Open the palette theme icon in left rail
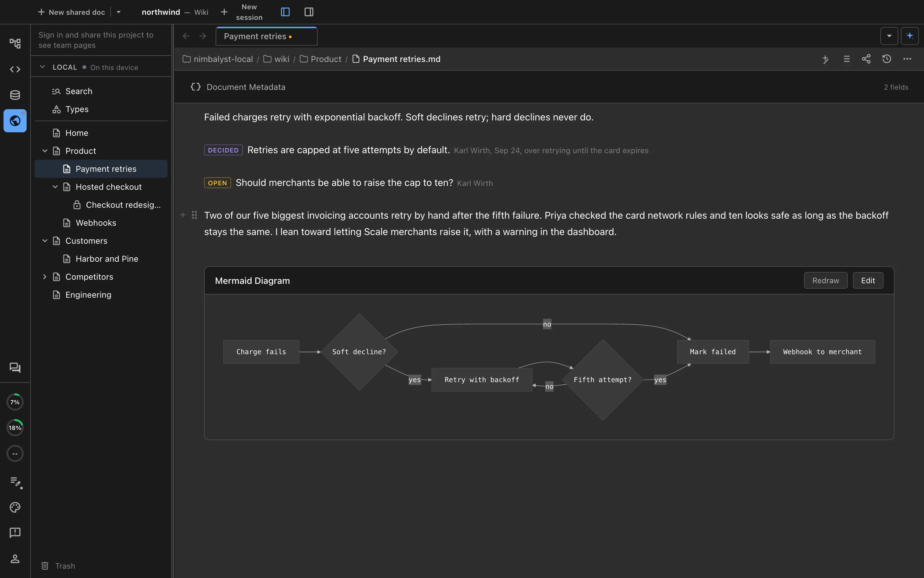Image resolution: width=924 pixels, height=578 pixels. coord(15,507)
